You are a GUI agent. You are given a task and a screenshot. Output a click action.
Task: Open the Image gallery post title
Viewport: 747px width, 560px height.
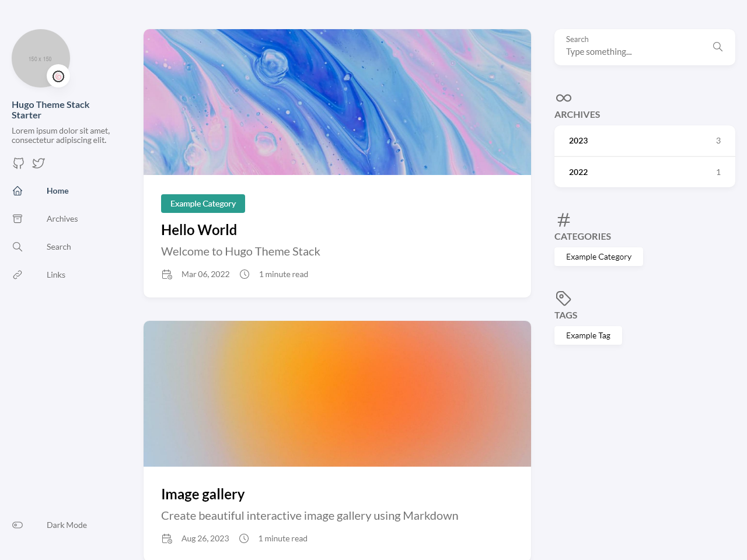point(203,494)
